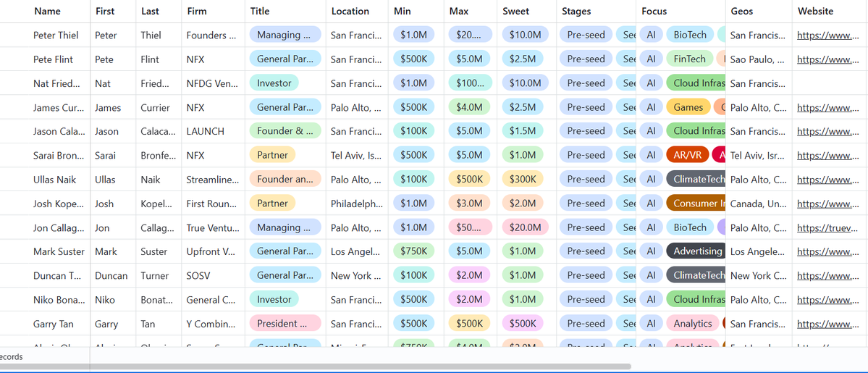Image resolution: width=868 pixels, height=373 pixels.
Task: Click the Mark Suster name cell
Action: (x=59, y=251)
